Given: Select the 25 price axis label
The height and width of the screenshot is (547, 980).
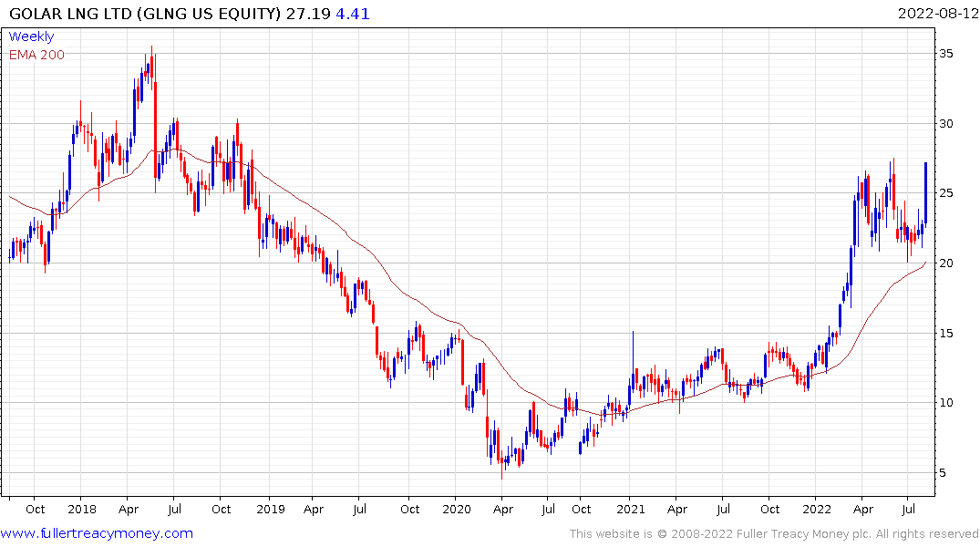Looking at the screenshot, I should coord(945,193).
